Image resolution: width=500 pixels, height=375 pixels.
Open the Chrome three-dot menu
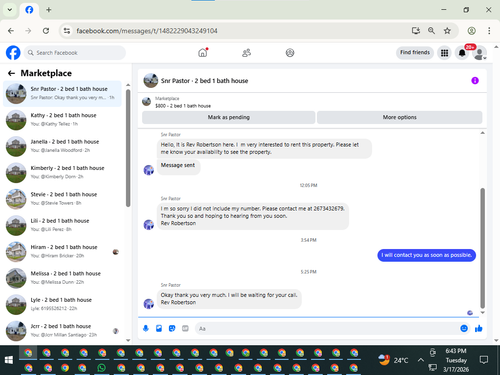pyautogui.click(x=489, y=31)
